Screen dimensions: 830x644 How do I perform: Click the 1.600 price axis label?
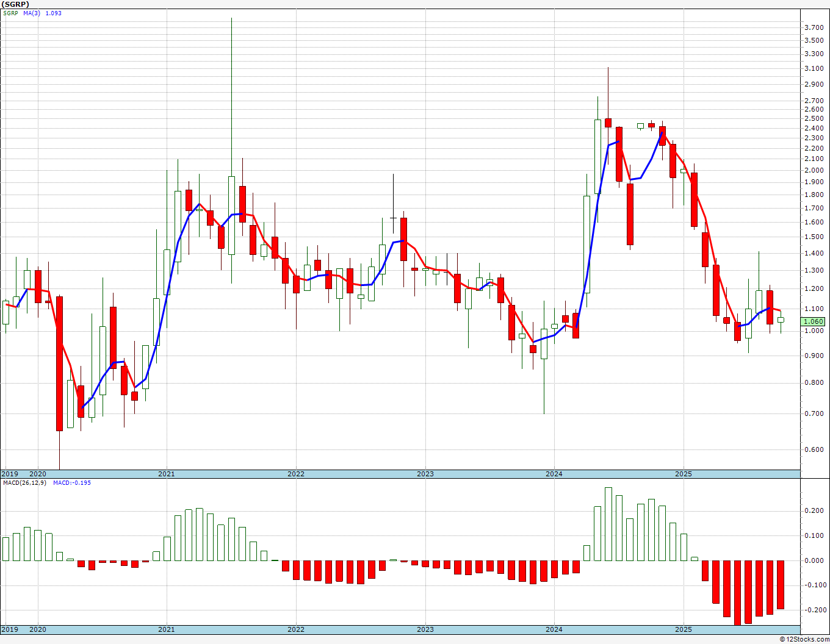pos(814,222)
